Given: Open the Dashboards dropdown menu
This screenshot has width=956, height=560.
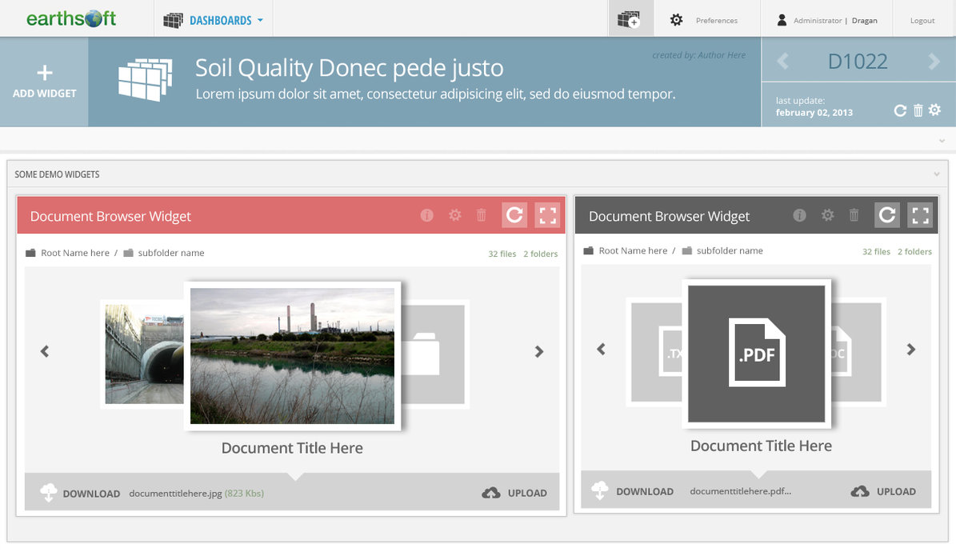Looking at the screenshot, I should (x=213, y=20).
